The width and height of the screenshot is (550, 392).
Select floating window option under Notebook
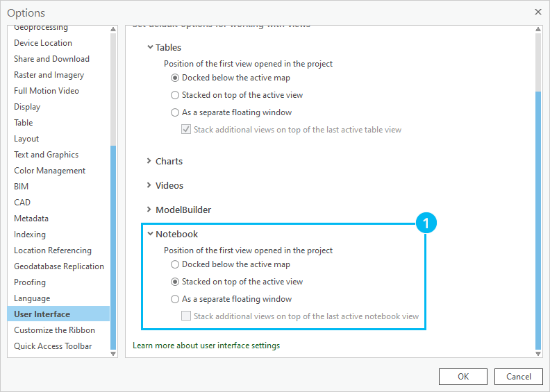pos(175,299)
